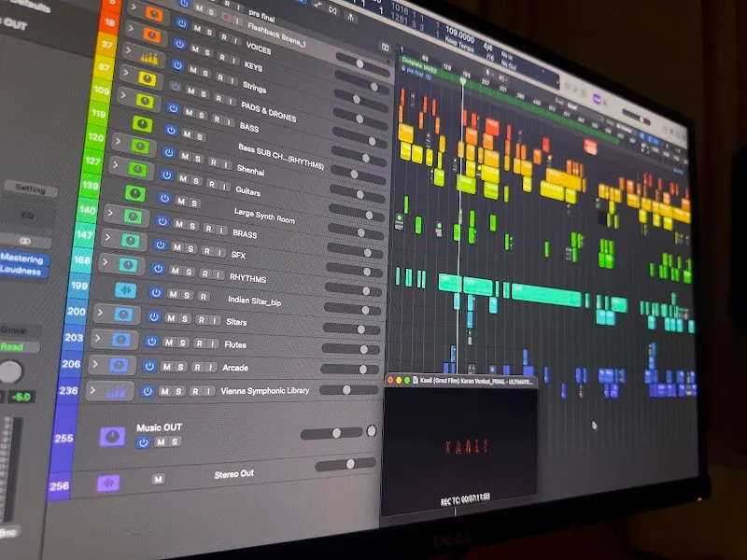Viewport: 747px width, 560px height.
Task: Expand the Sitars track stack
Action: pos(100,313)
